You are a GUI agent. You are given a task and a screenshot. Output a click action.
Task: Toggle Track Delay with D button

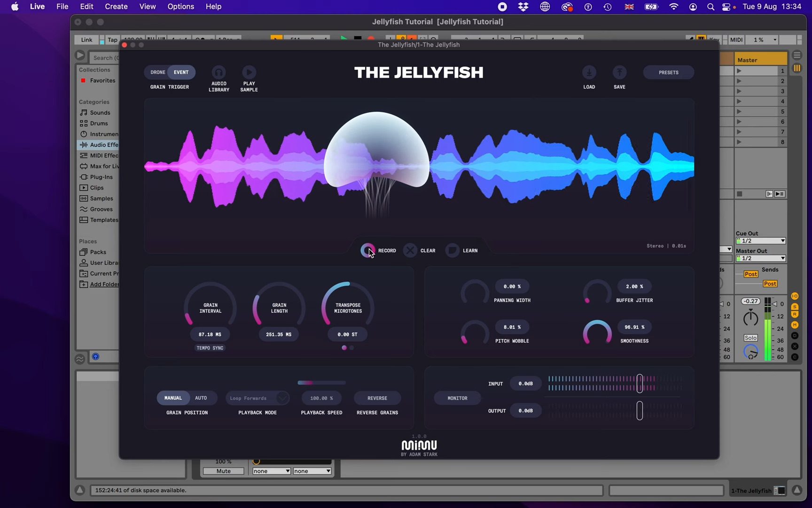pyautogui.click(x=795, y=336)
